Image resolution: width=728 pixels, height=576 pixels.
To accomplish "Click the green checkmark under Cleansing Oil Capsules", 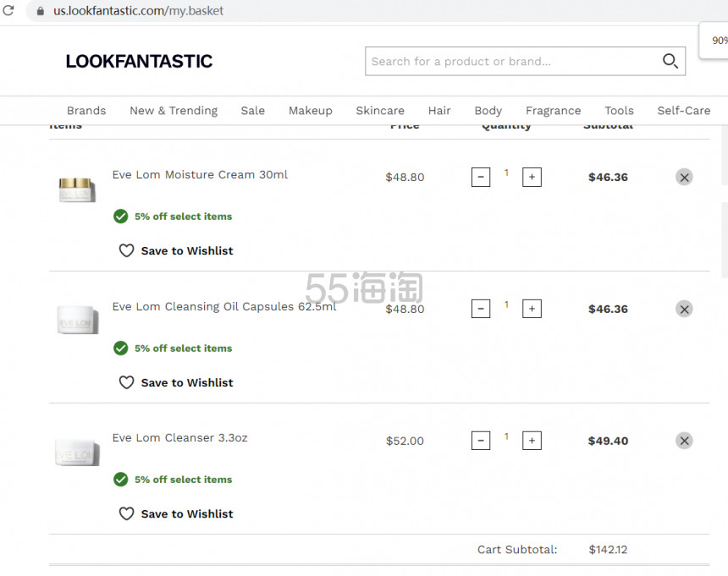I will (x=121, y=348).
